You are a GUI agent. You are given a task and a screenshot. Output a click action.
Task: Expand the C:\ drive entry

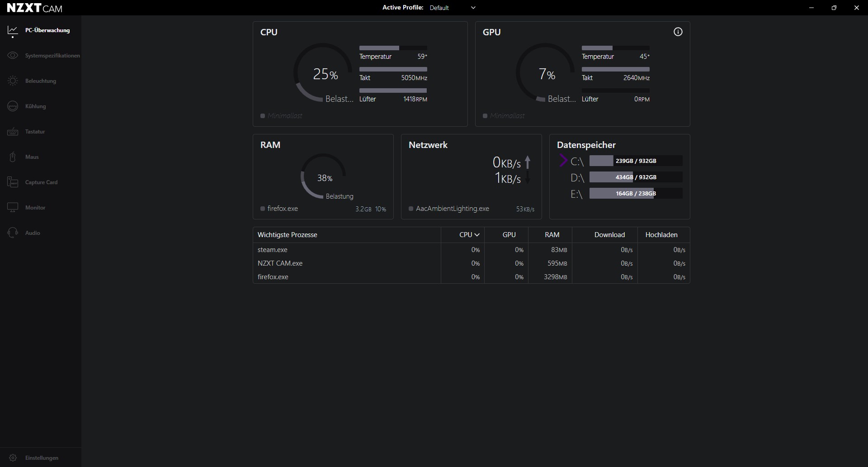point(563,161)
